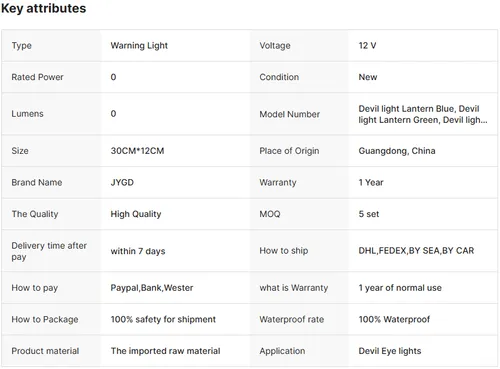Viewport: 500px width, 369px height.
Task: Select the Warning Light type value
Action: click(x=139, y=46)
